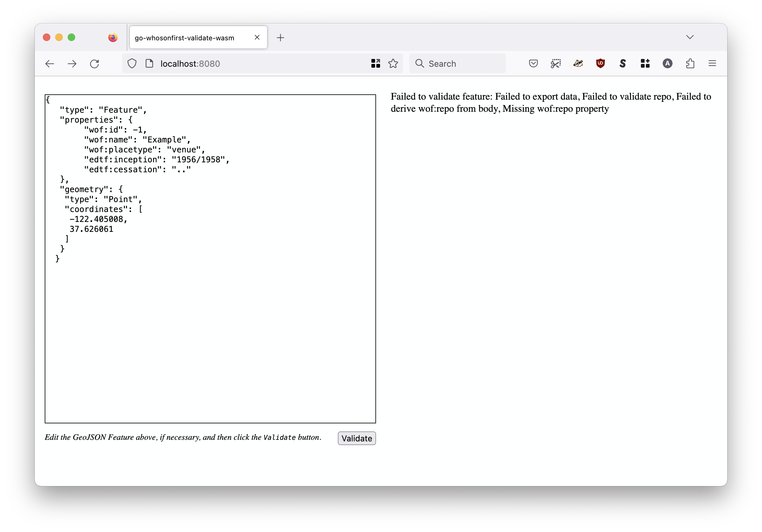Open the tracking protection shield icon
Screen dimensions: 762x532
(132, 63)
